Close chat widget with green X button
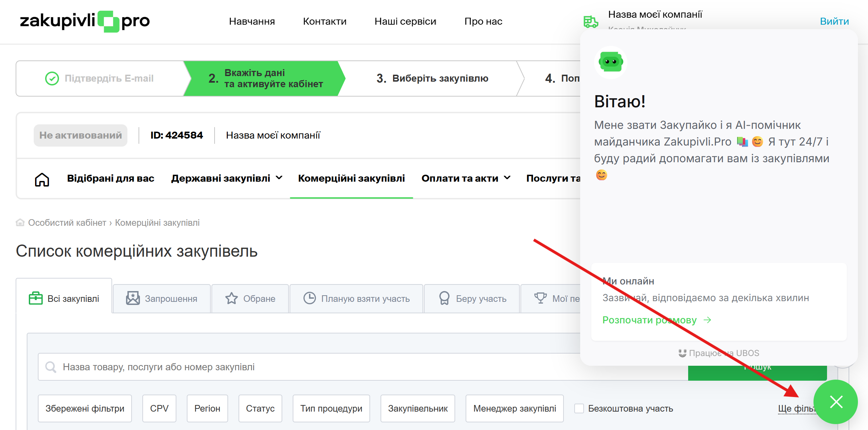The height and width of the screenshot is (430, 868). (836, 402)
